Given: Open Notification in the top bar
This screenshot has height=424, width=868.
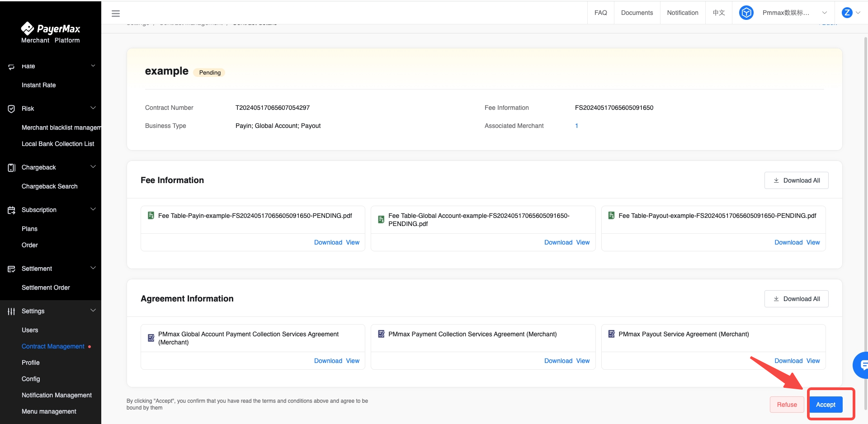Looking at the screenshot, I should coord(683,13).
